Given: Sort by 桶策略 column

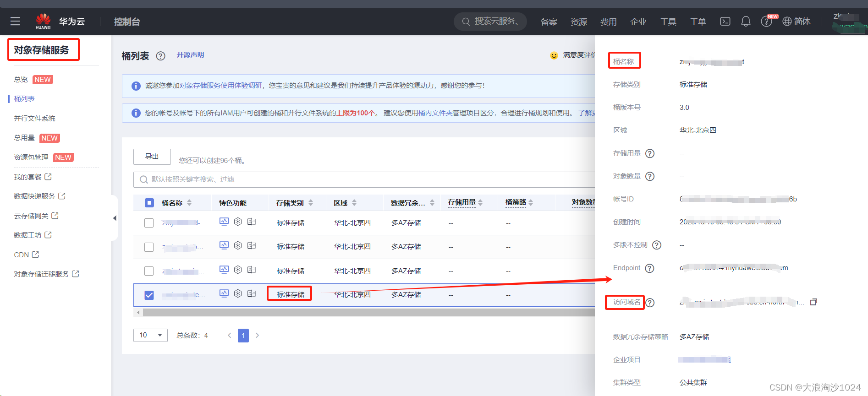Looking at the screenshot, I should pyautogui.click(x=531, y=203).
